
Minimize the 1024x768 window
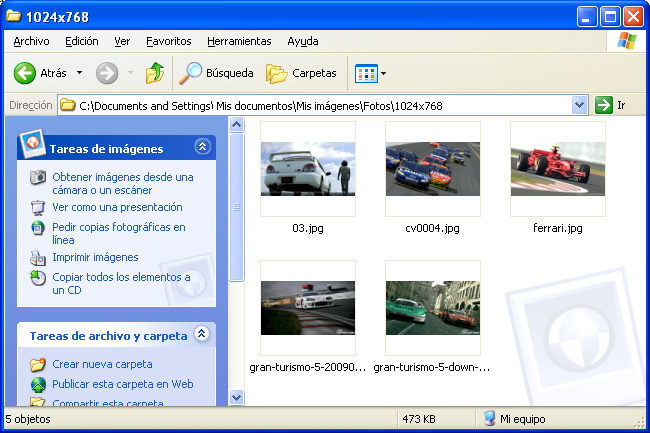coord(587,17)
